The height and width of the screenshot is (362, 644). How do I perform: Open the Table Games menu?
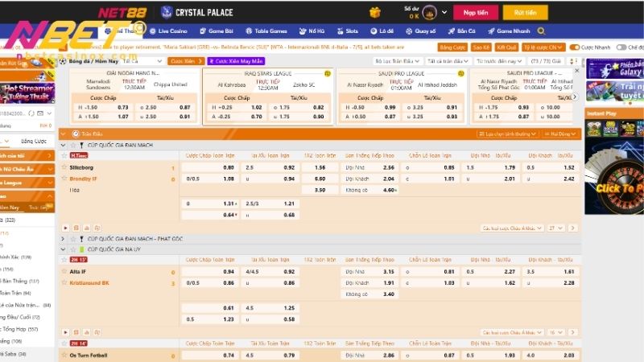click(266, 31)
